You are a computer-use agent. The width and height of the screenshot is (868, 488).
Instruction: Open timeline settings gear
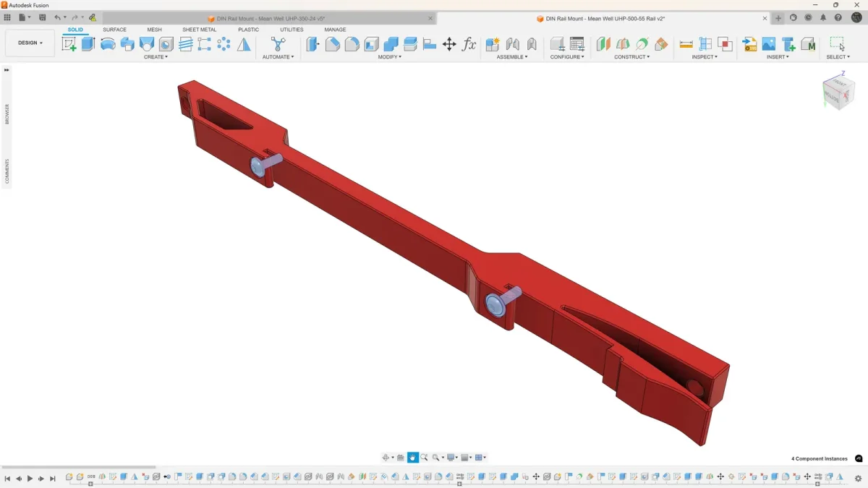[859, 478]
